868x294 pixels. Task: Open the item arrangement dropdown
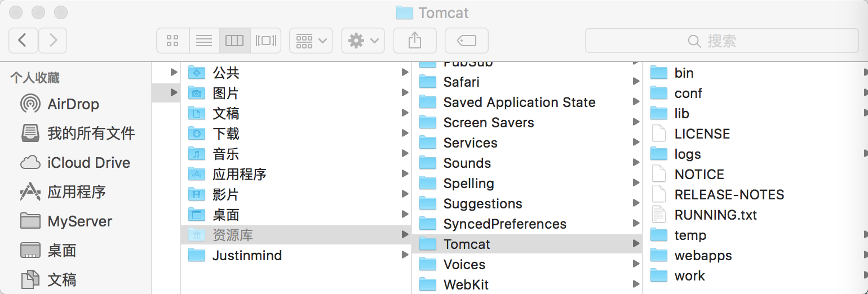click(x=311, y=41)
